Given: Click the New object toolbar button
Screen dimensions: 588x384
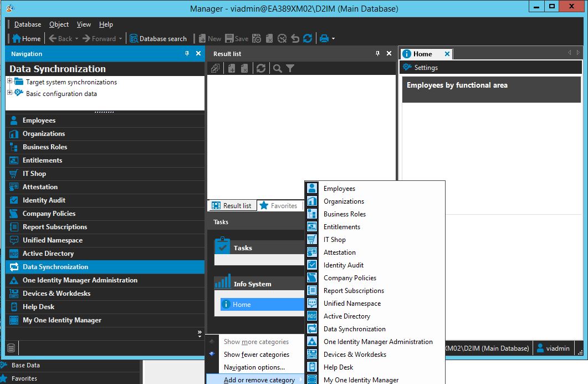Looking at the screenshot, I should 209,39.
